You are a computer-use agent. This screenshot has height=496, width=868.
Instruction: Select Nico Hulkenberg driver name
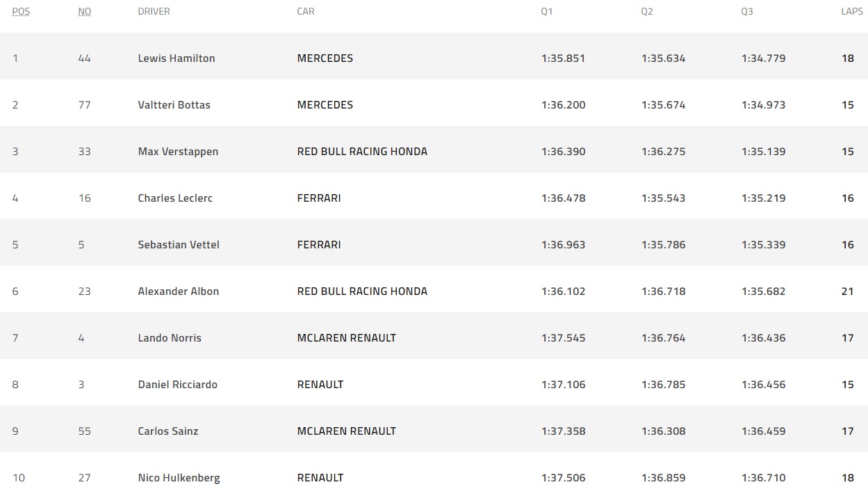pyautogui.click(x=179, y=478)
